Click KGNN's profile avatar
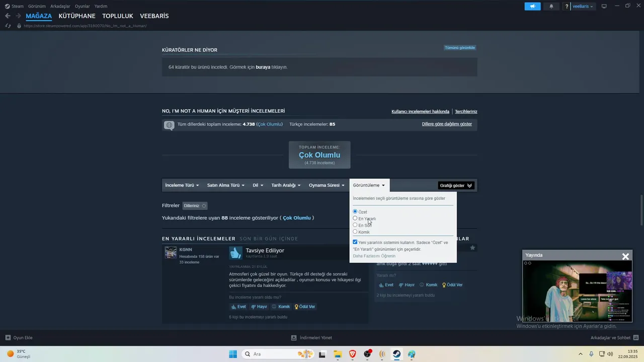 [x=171, y=252]
